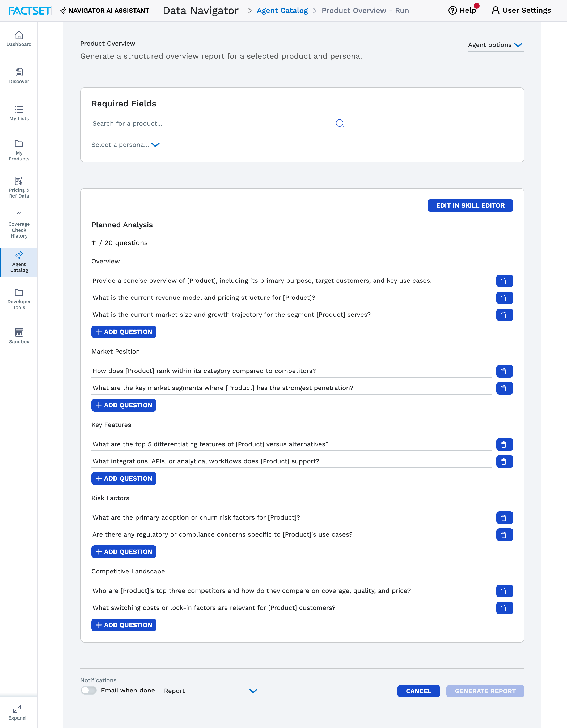Open My Lists in the sidebar

tap(19, 113)
